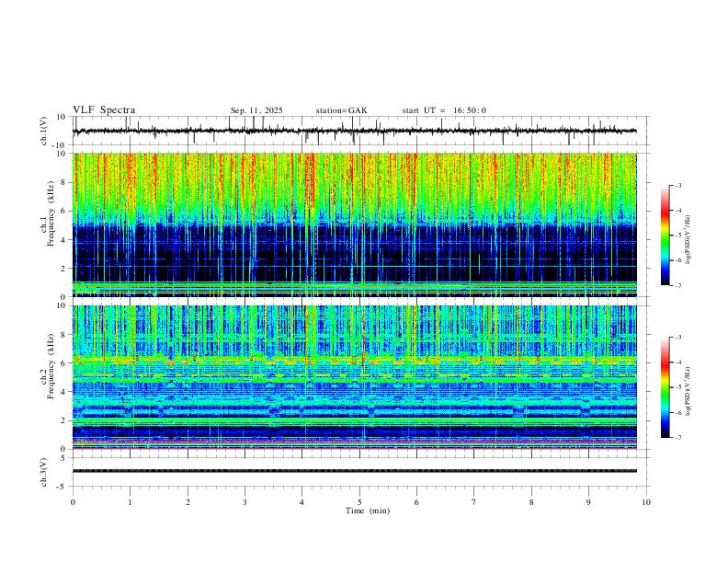Screen dimensions: 728x563
Task: Click time axis tick label "5"
Action: 359,502
